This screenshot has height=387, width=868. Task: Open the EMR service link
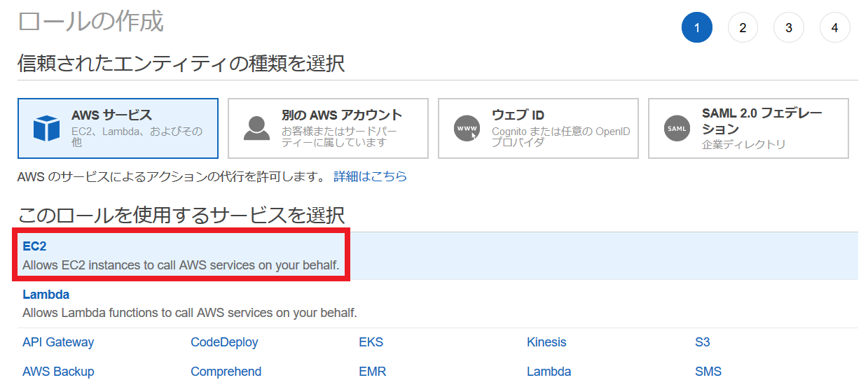373,372
